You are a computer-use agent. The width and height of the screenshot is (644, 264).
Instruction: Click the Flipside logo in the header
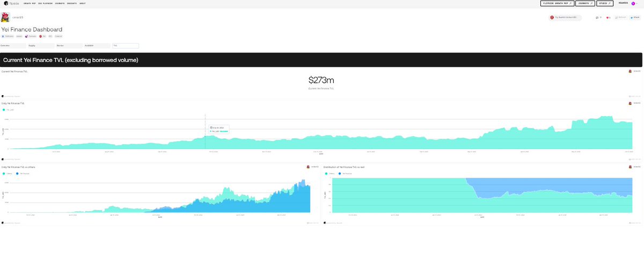click(x=11, y=3)
